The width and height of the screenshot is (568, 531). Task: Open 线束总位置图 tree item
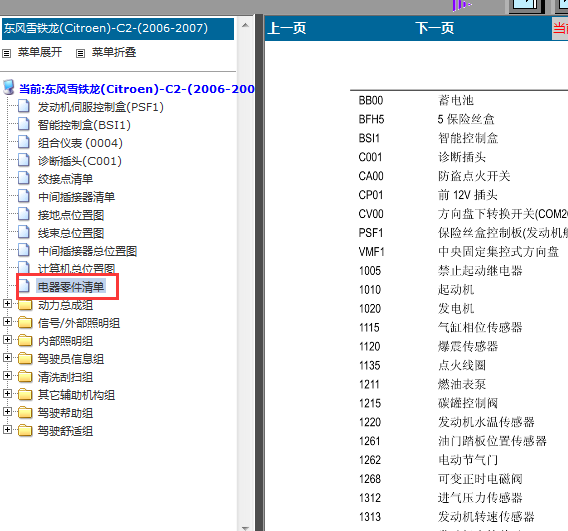click(71, 233)
